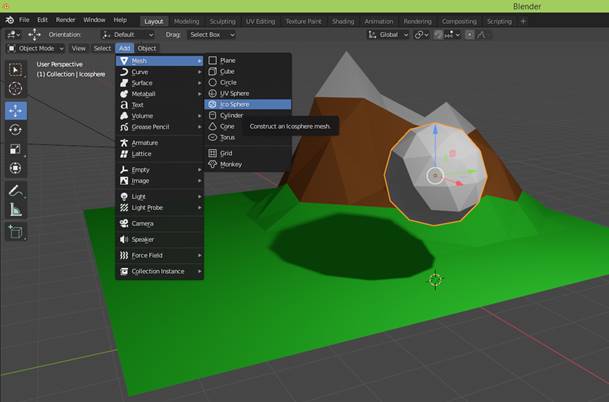609x402 pixels.
Task: Add a Speaker object
Action: (x=160, y=239)
